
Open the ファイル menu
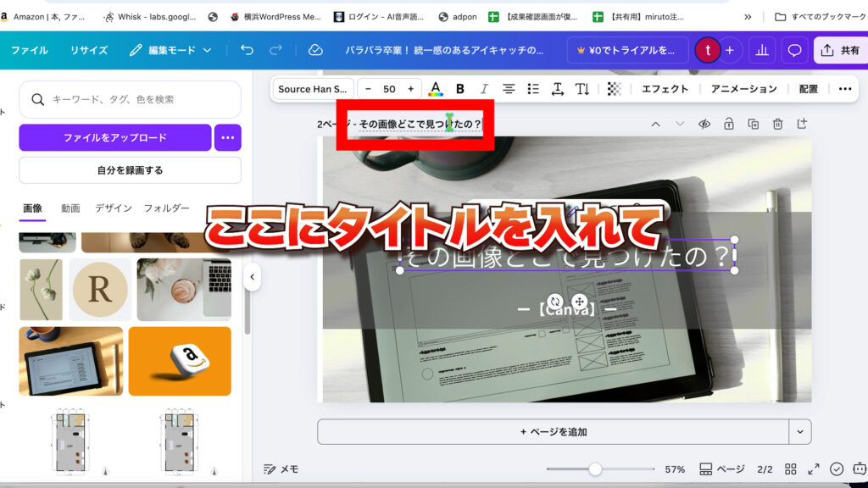(29, 50)
